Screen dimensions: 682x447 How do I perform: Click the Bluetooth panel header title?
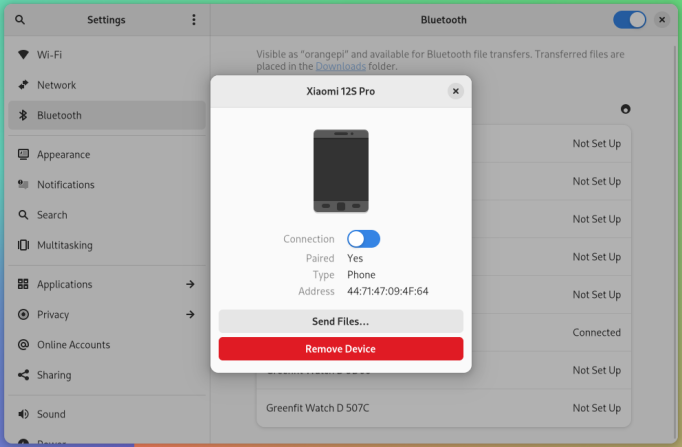pos(444,20)
